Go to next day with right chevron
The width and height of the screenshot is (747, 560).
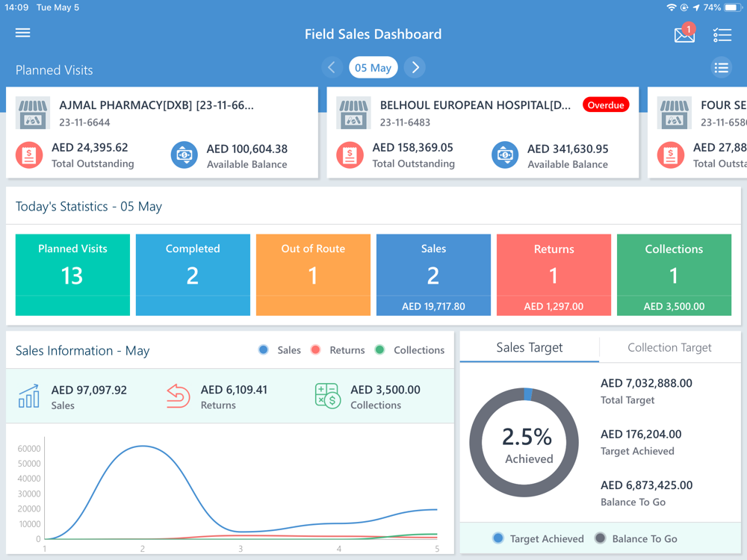415,67
